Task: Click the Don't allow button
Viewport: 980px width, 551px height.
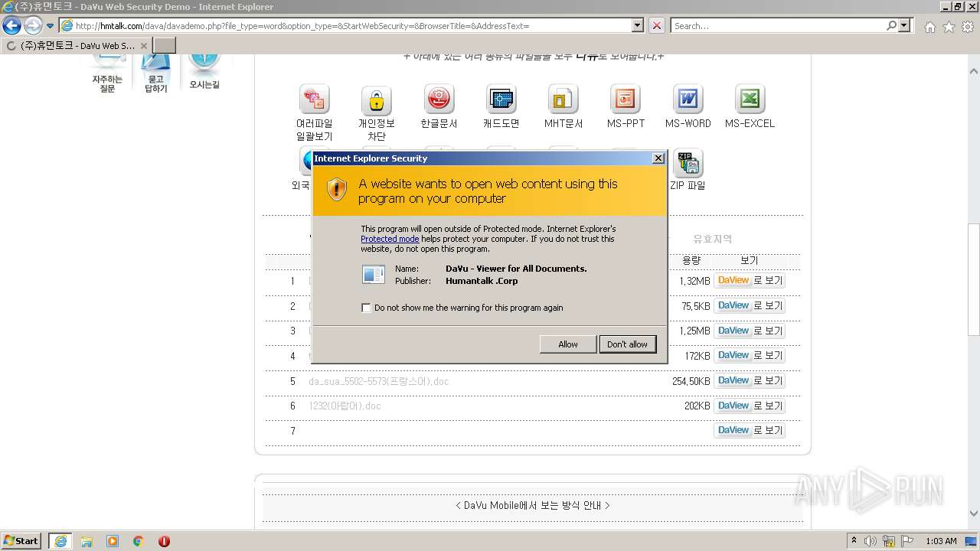Action: 627,344
